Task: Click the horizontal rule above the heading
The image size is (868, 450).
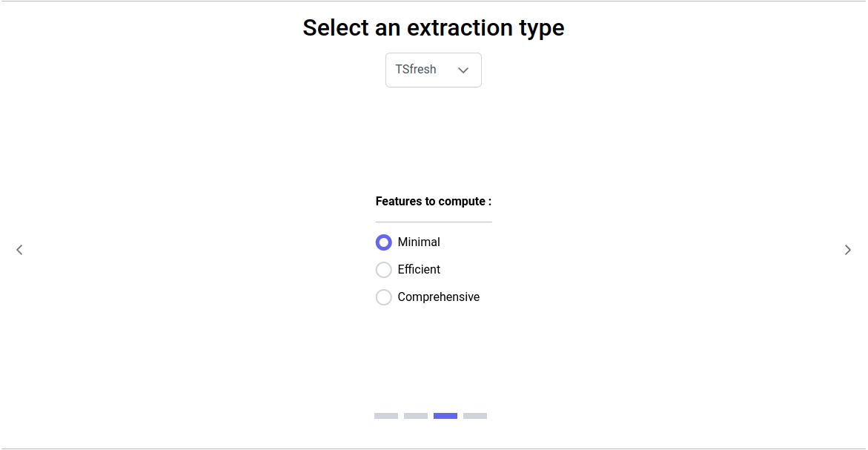Action: (434, 1)
